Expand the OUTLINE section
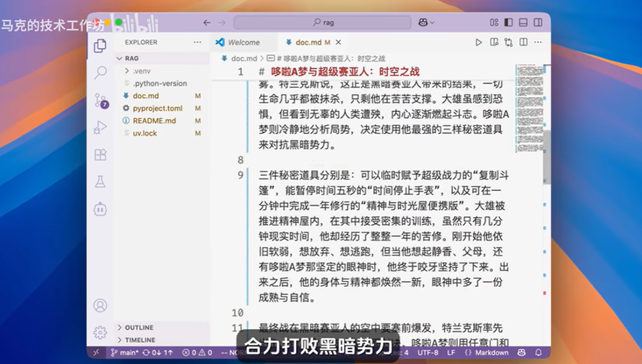 pos(162,328)
